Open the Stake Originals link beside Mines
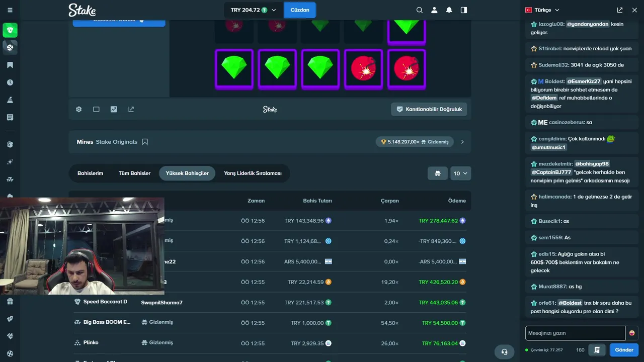The height and width of the screenshot is (362, 644). pos(117,142)
